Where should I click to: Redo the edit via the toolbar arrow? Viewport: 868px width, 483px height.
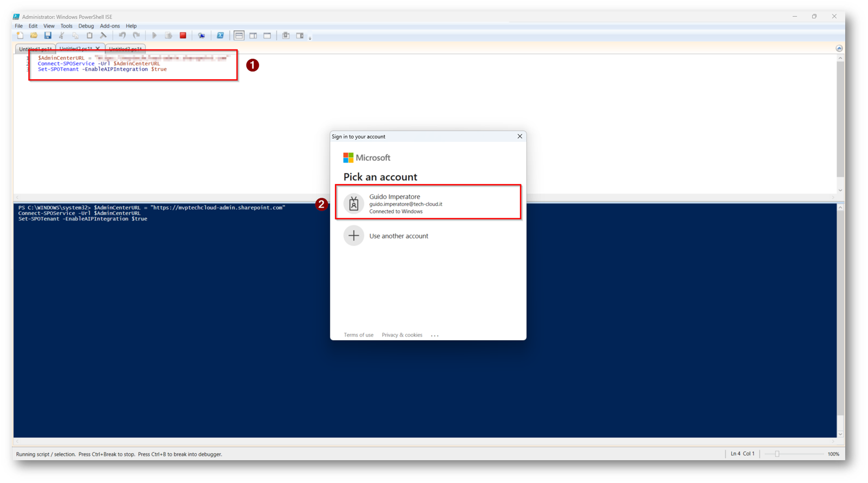[136, 36]
